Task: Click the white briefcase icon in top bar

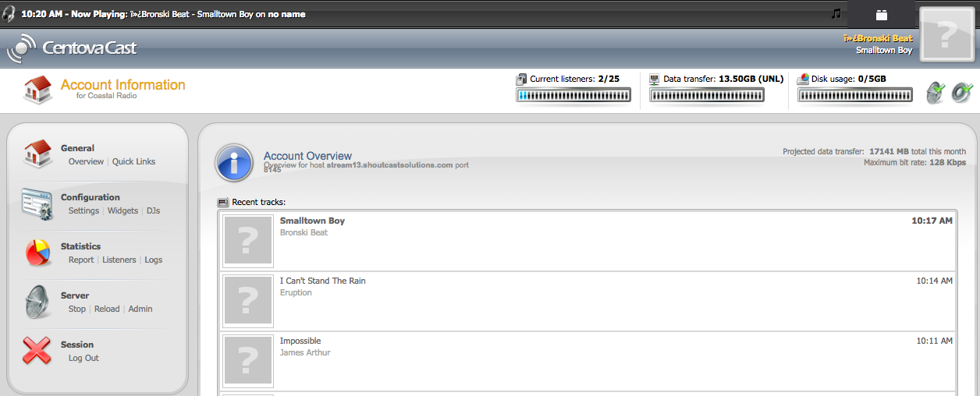Action: (882, 14)
